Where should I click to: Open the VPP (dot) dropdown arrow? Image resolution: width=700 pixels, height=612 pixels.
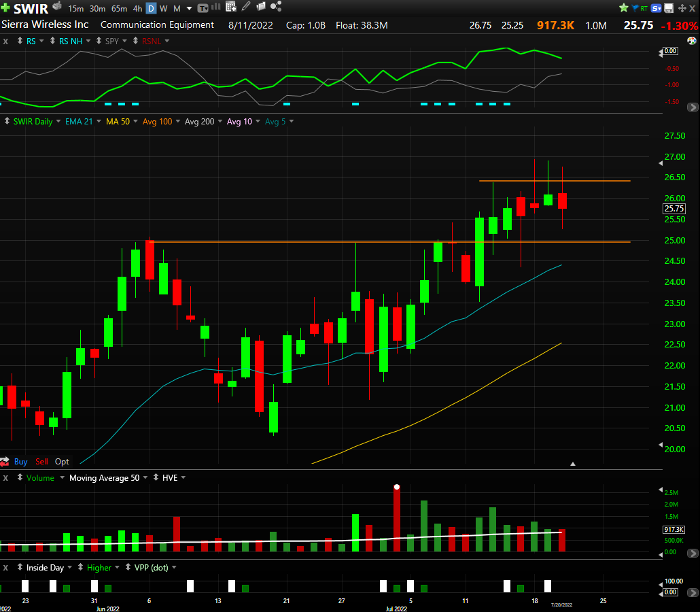coord(174,567)
